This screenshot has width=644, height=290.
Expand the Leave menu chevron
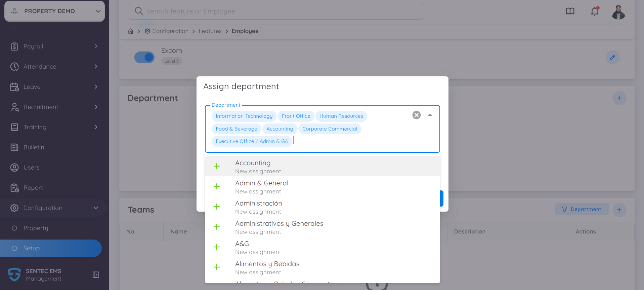(x=96, y=86)
